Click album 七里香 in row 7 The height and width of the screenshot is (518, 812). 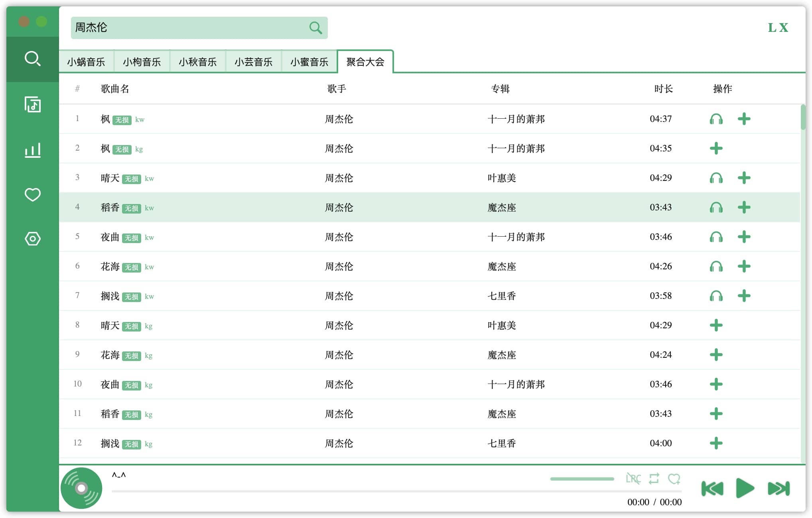pos(502,296)
